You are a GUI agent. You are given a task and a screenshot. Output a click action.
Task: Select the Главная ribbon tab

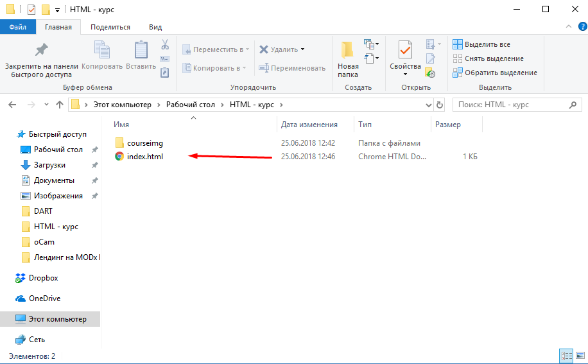pos(58,27)
